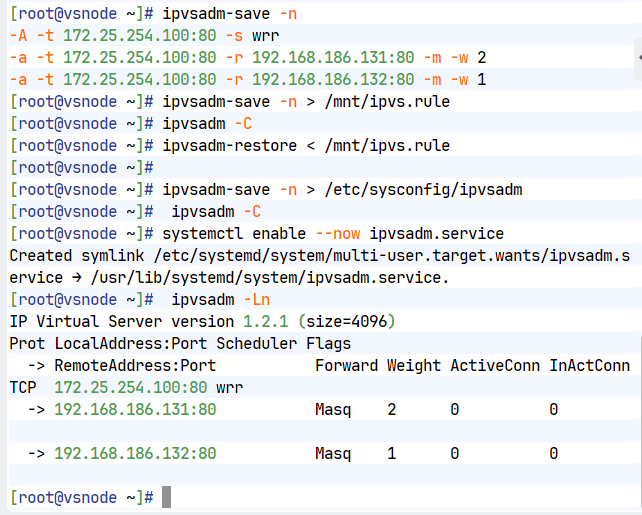Click the 'systemctl enable --now ipvsadm.service' command
Screen dimensions: 642x515
tap(333, 234)
